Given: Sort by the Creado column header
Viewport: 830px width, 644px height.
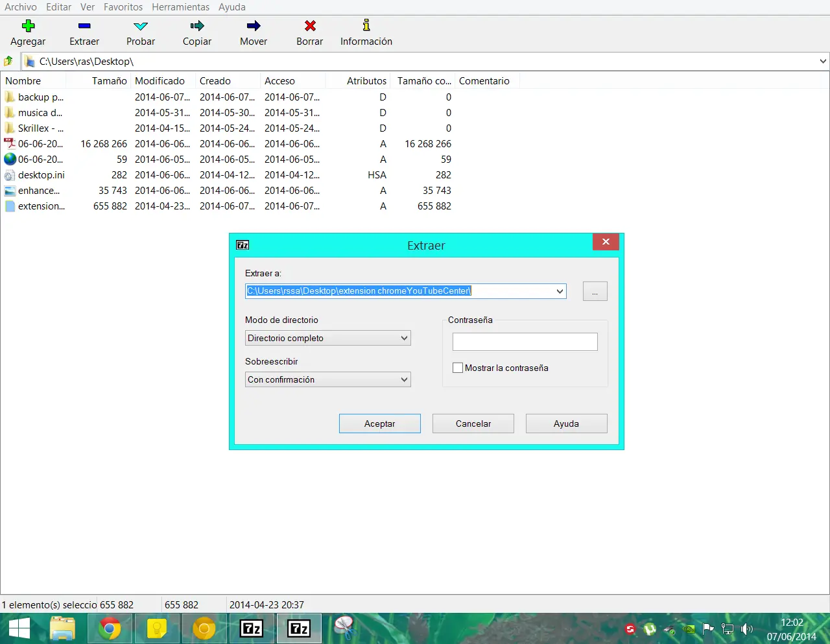Looking at the screenshot, I should [228, 81].
